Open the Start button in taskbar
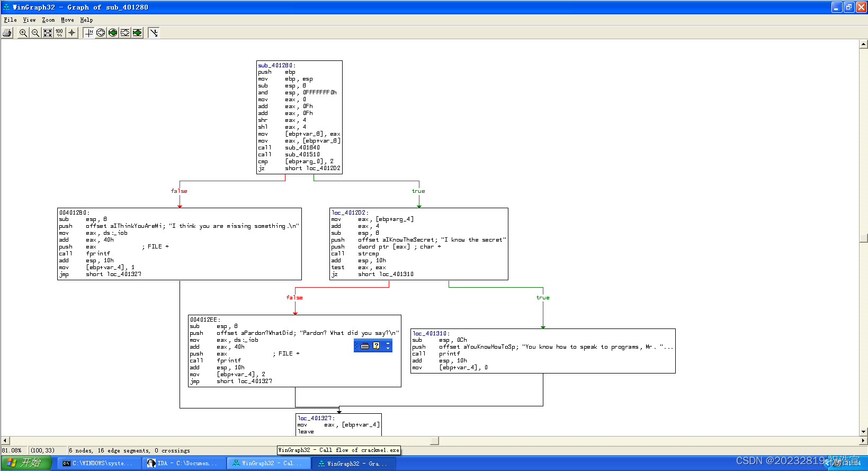This screenshot has width=868, height=471. (x=25, y=463)
